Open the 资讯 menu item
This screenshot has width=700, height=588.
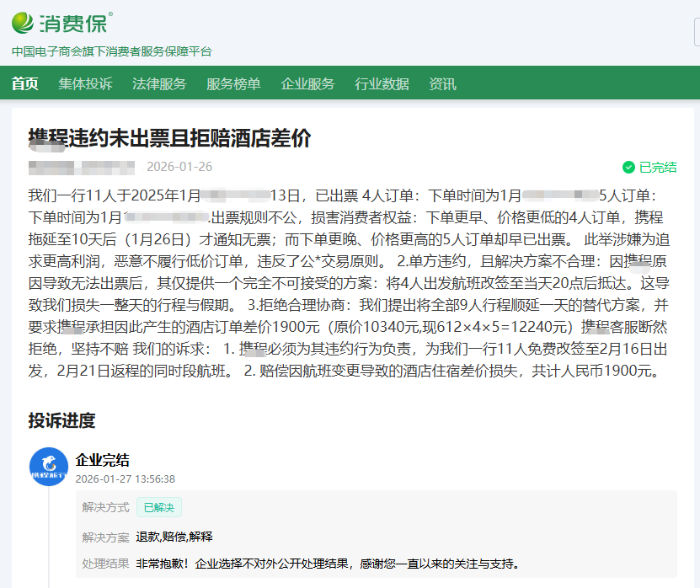click(x=441, y=84)
